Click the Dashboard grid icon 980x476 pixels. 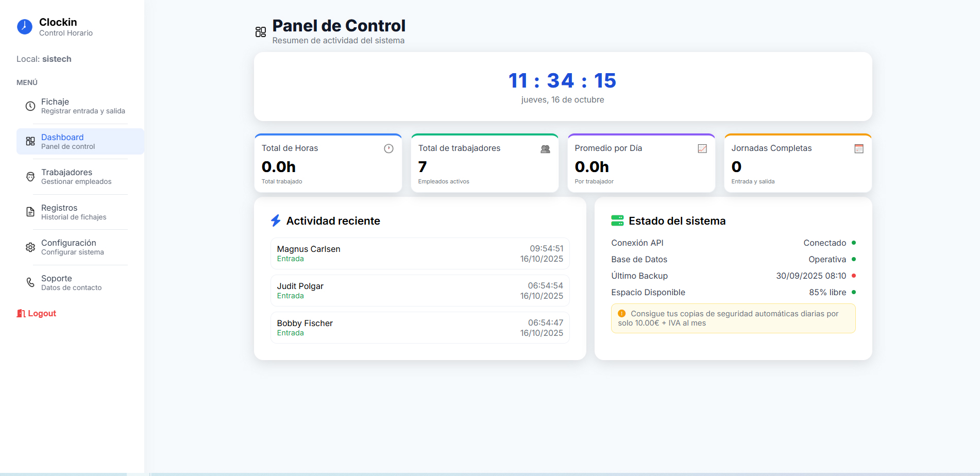click(x=30, y=141)
